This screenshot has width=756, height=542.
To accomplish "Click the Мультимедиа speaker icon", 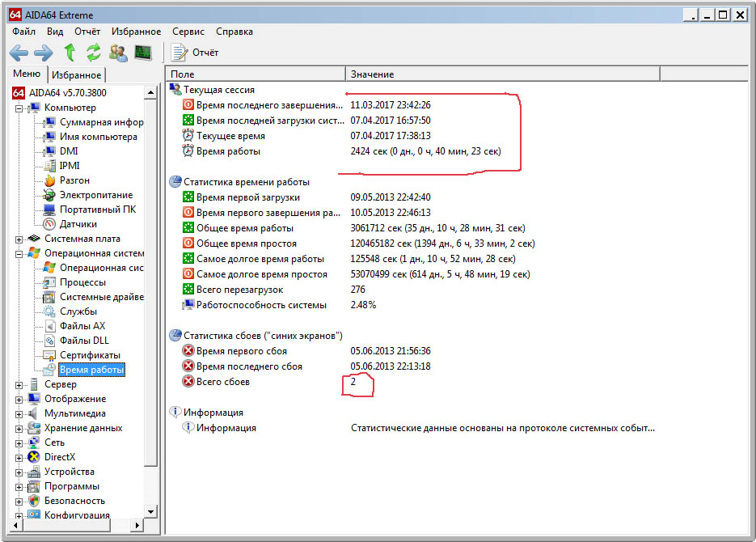I will [34, 413].
